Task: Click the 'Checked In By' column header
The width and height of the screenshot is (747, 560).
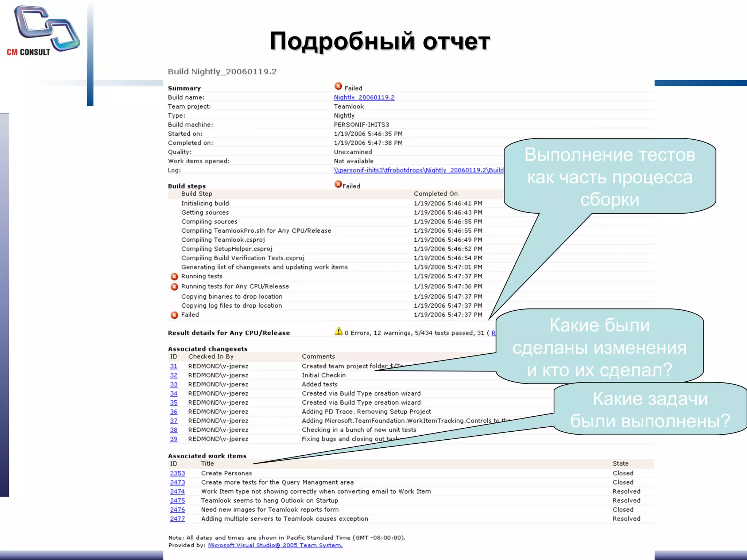Action: click(211, 357)
